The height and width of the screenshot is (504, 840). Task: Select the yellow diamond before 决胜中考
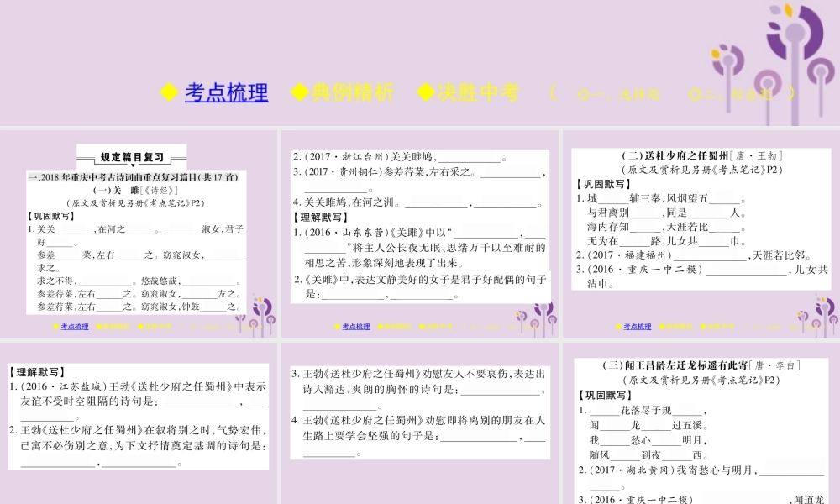point(426,92)
